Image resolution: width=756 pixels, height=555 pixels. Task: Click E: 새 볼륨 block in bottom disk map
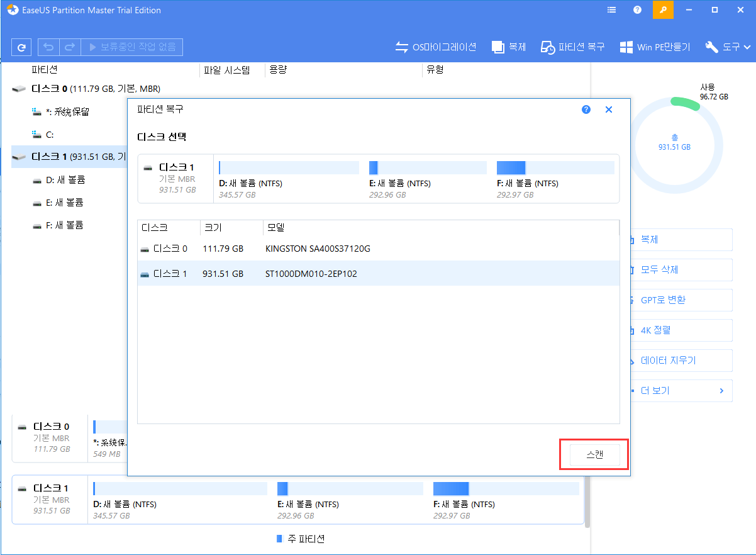coord(350,500)
